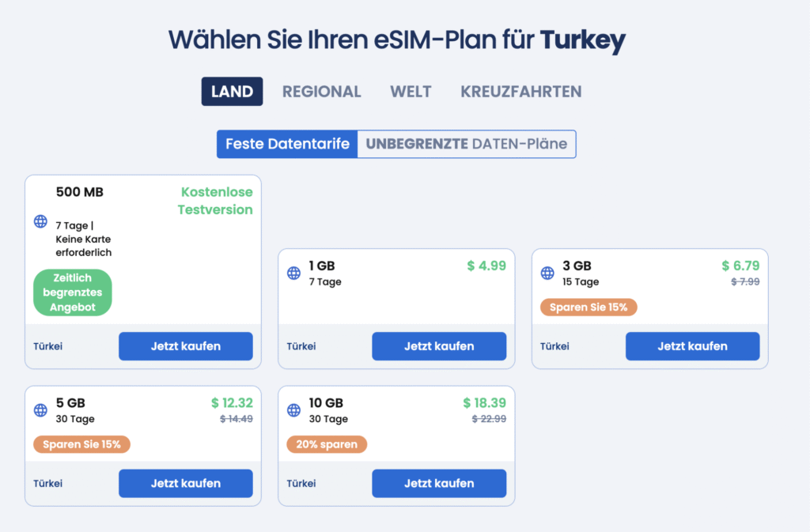Click the globe icon on the 3 GB card
The height and width of the screenshot is (532, 810).
pos(547,273)
